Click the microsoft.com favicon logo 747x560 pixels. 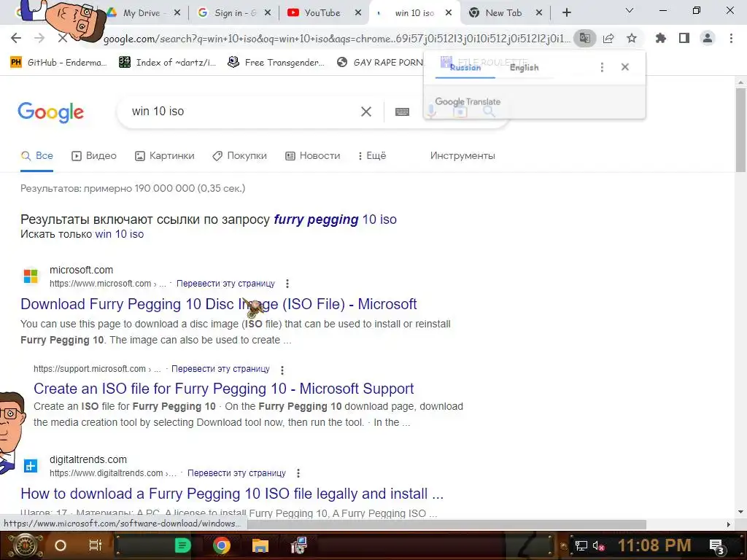31,276
